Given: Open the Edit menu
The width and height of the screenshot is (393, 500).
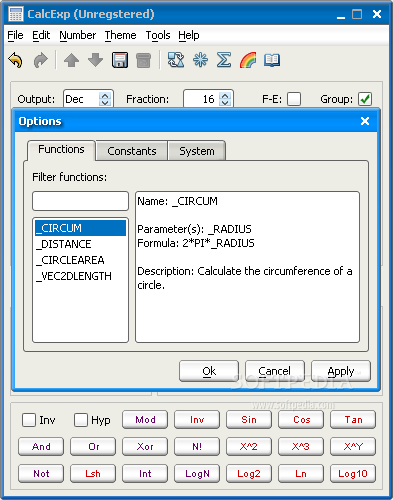Looking at the screenshot, I should [41, 35].
